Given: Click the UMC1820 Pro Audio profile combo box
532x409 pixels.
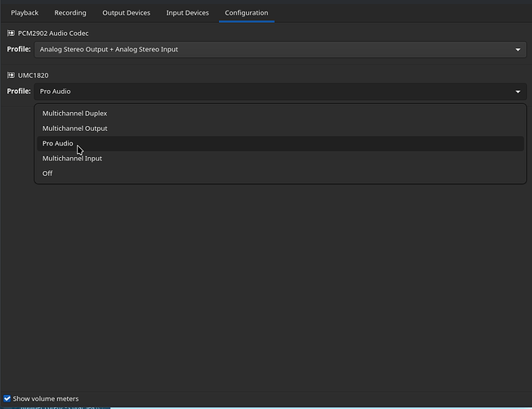Looking at the screenshot, I should click(280, 92).
